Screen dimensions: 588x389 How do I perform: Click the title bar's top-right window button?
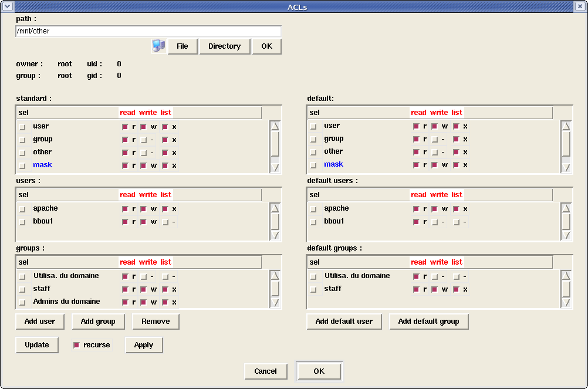point(580,6)
